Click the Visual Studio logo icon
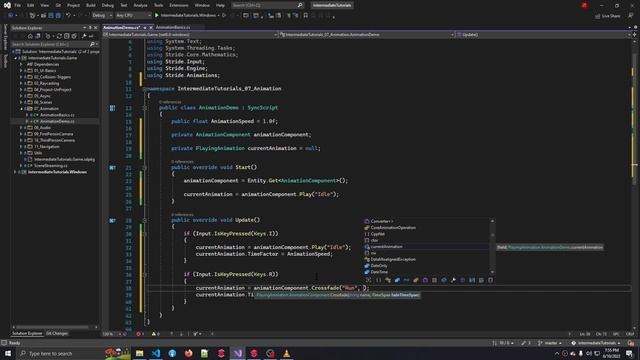 click(7, 5)
